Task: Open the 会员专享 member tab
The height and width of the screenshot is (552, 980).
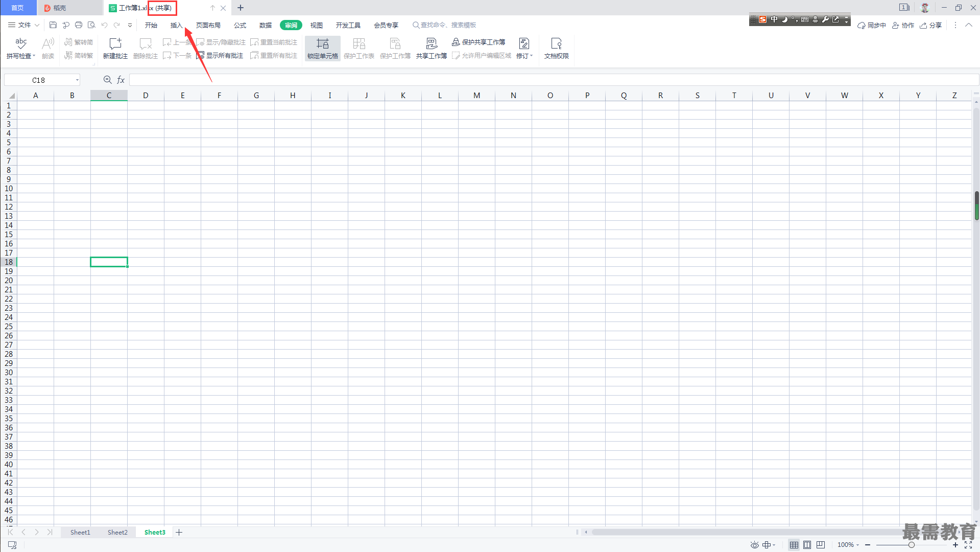Action: coord(386,25)
